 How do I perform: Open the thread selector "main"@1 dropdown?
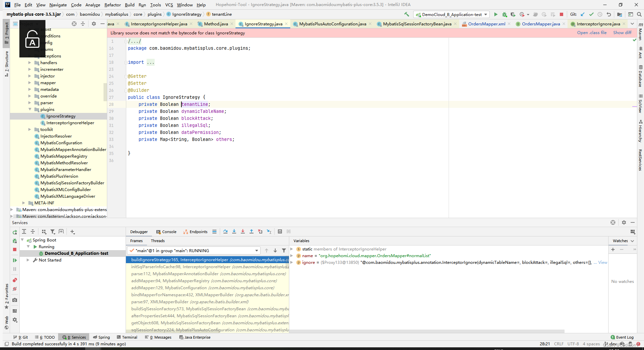(x=193, y=250)
